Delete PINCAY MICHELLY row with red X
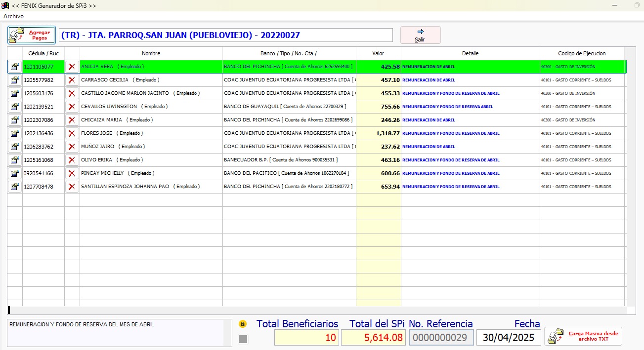 tap(72, 173)
